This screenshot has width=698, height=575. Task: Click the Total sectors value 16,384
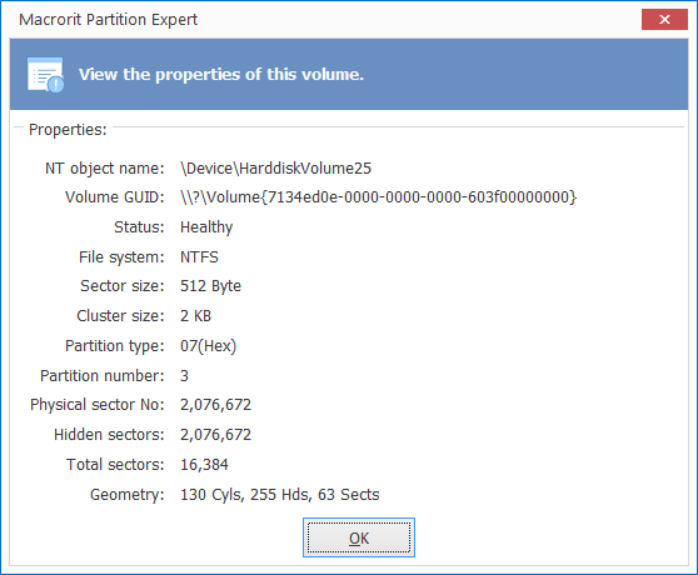pyautogui.click(x=204, y=464)
